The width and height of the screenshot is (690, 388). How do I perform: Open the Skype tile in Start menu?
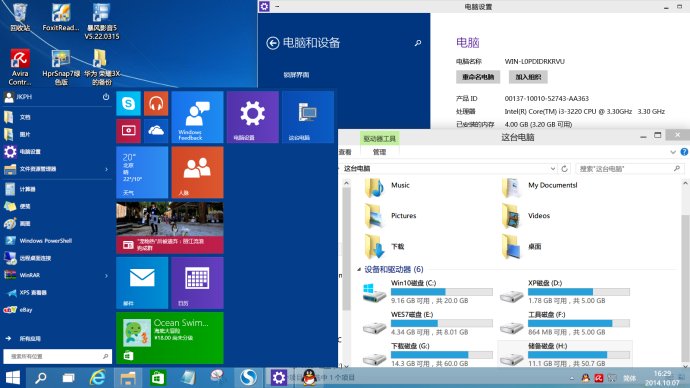(x=128, y=103)
